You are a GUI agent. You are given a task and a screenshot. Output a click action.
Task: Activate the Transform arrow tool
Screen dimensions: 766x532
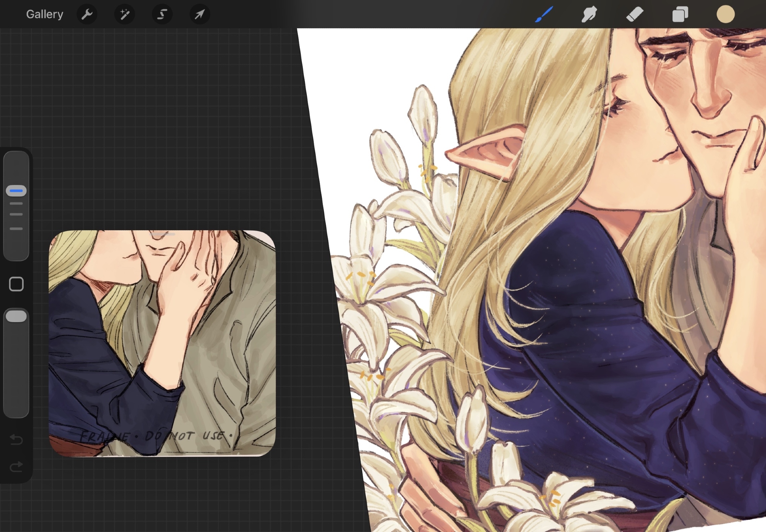click(200, 15)
